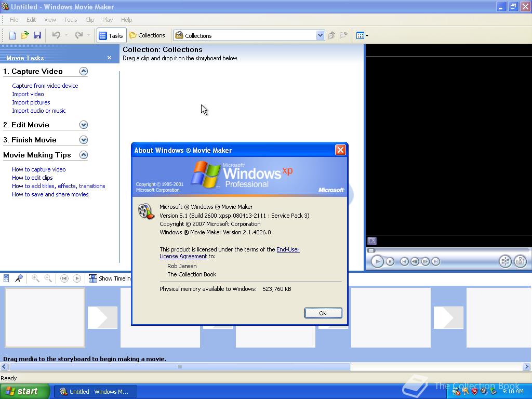
Task: Click the Split Clip icon
Action: 505,262
